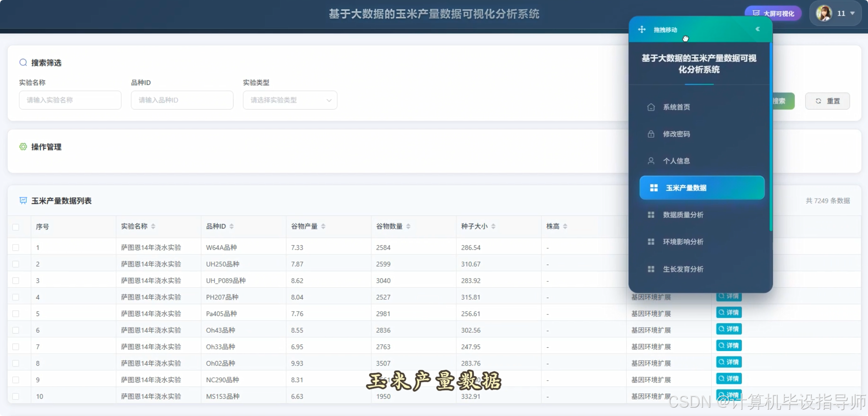Check the checkbox beside Oh43品种 row
This screenshot has width=868, height=416.
point(16,330)
